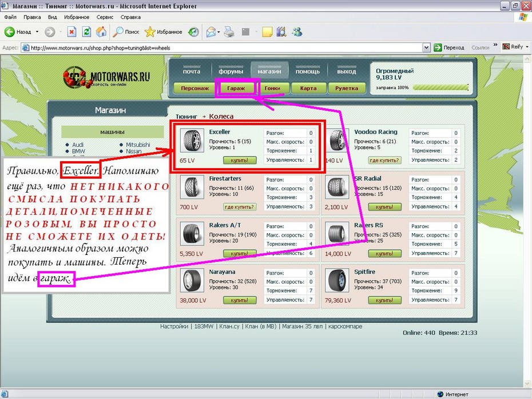Go to the Home page icon
The height and width of the screenshot is (399, 532).
click(x=101, y=32)
